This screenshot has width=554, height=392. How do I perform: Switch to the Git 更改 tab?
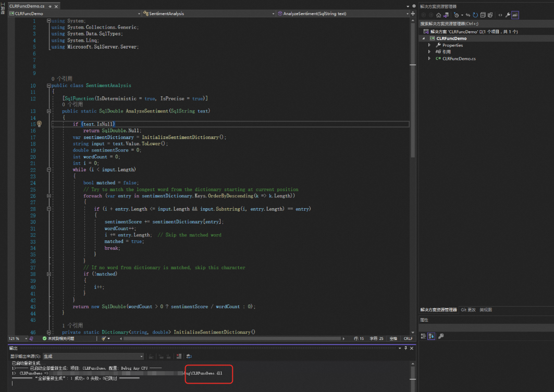[x=468, y=310]
